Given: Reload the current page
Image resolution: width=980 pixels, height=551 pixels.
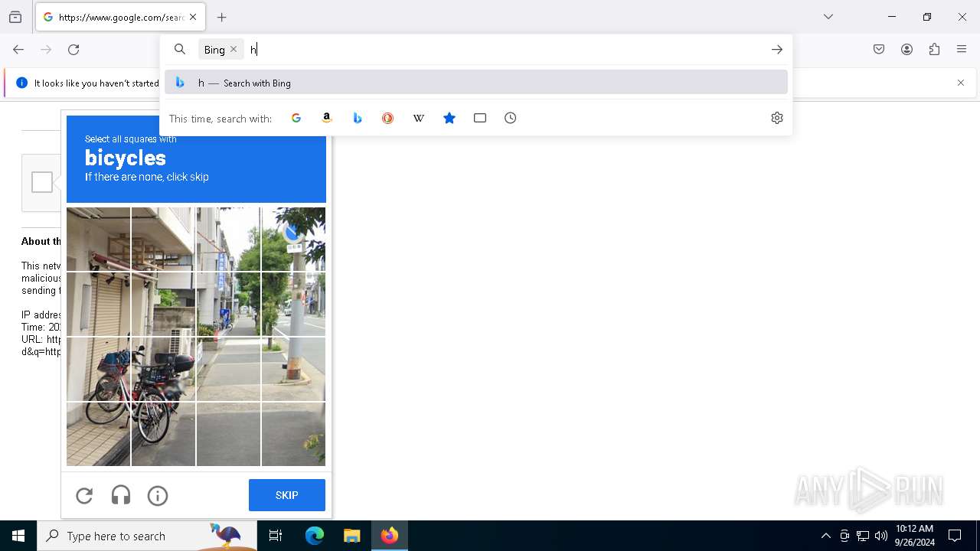Looking at the screenshot, I should tap(73, 50).
